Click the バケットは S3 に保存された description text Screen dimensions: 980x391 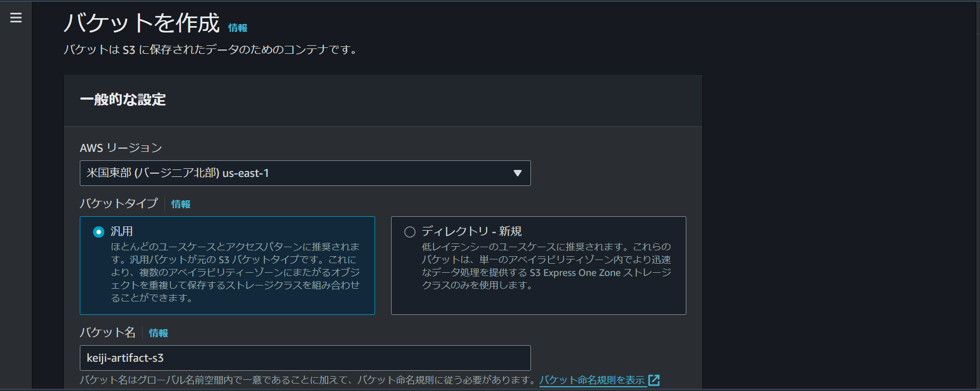[211, 50]
